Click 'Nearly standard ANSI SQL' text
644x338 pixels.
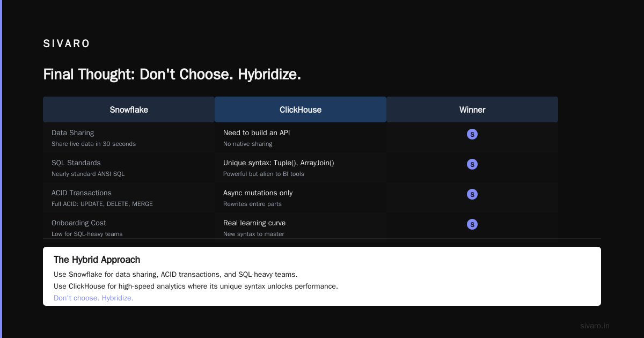click(88, 174)
